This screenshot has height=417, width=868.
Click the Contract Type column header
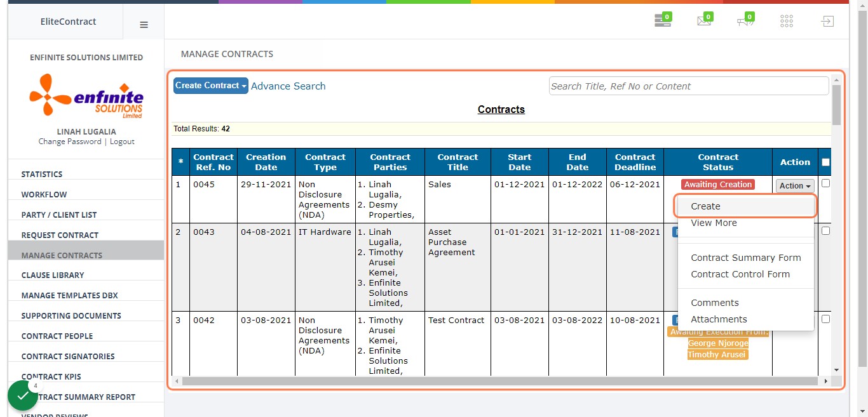(x=325, y=162)
